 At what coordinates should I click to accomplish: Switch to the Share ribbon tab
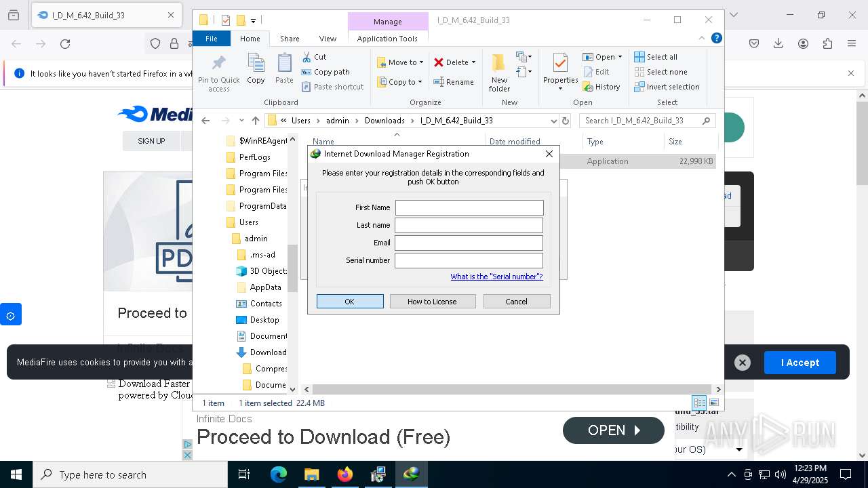(x=290, y=39)
